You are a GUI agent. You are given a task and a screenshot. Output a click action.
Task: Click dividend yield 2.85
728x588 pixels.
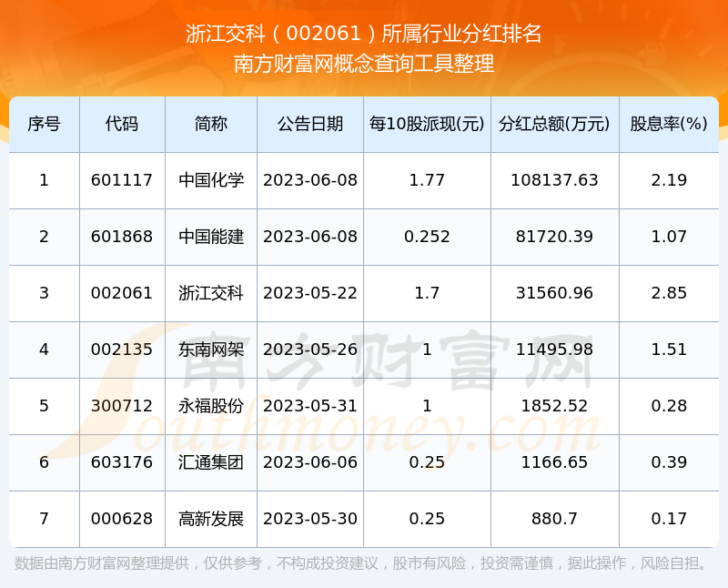(669, 293)
